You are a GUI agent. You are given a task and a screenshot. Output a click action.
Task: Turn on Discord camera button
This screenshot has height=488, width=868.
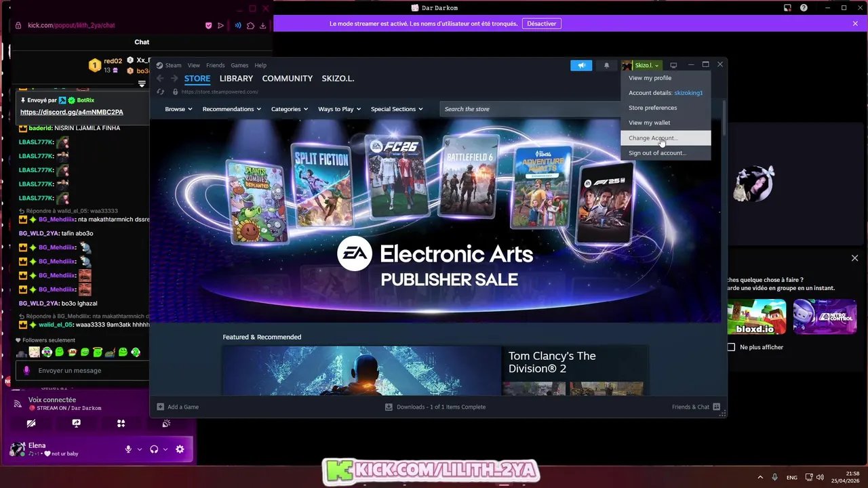[31, 423]
